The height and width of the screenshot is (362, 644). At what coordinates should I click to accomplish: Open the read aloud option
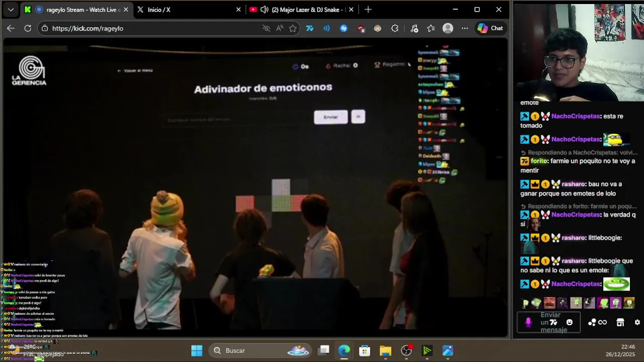pyautogui.click(x=280, y=28)
